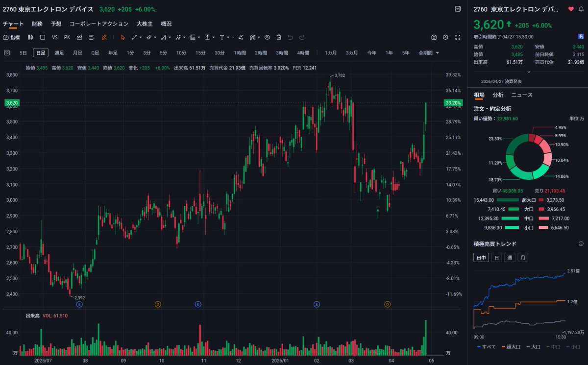Open the 大株主 tab

[145, 24]
